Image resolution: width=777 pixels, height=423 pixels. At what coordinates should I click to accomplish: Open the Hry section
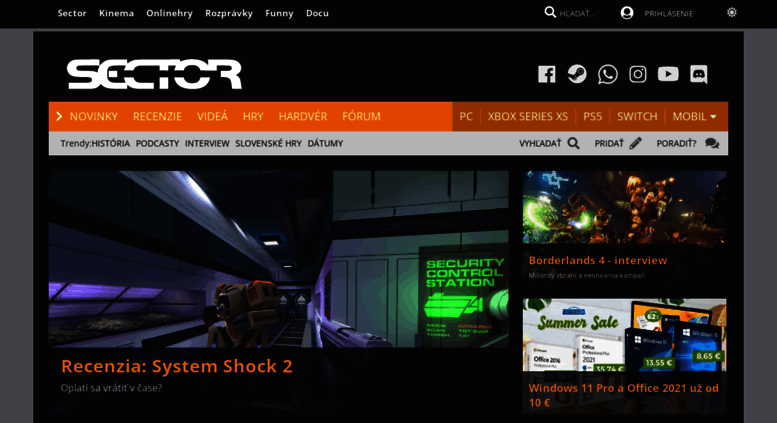pyautogui.click(x=253, y=116)
